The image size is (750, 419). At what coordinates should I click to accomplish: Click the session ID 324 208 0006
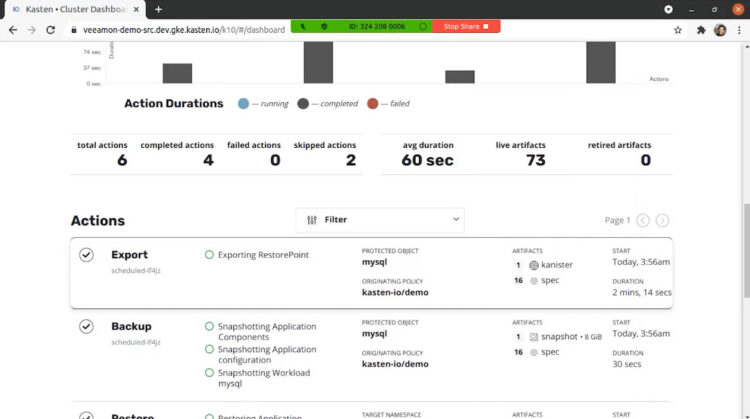376,26
